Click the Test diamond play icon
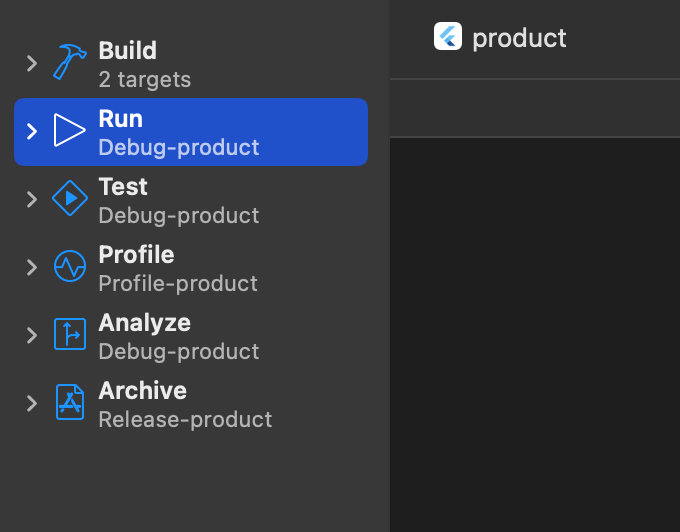 point(70,199)
